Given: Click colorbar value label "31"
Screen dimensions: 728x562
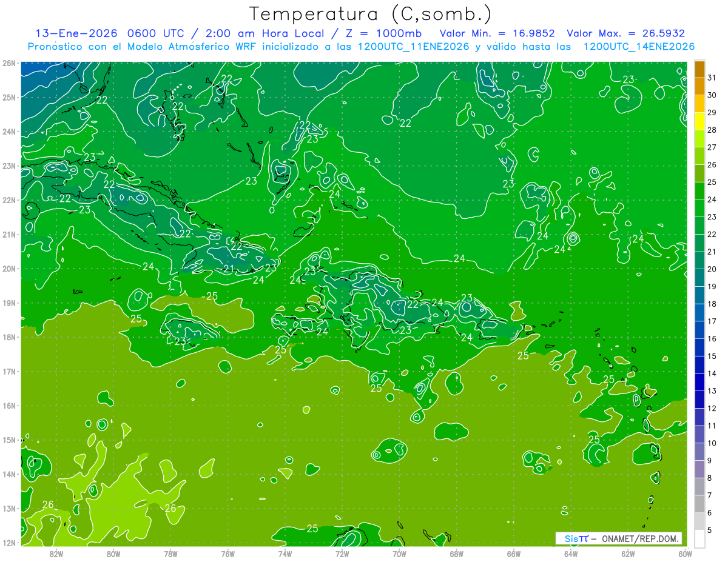Looking at the screenshot, I should (712, 78).
